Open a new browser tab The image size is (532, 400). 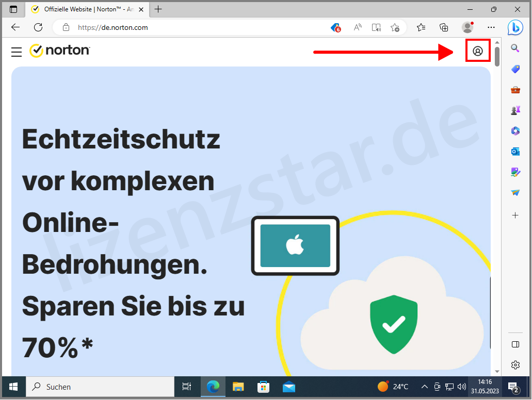click(158, 9)
